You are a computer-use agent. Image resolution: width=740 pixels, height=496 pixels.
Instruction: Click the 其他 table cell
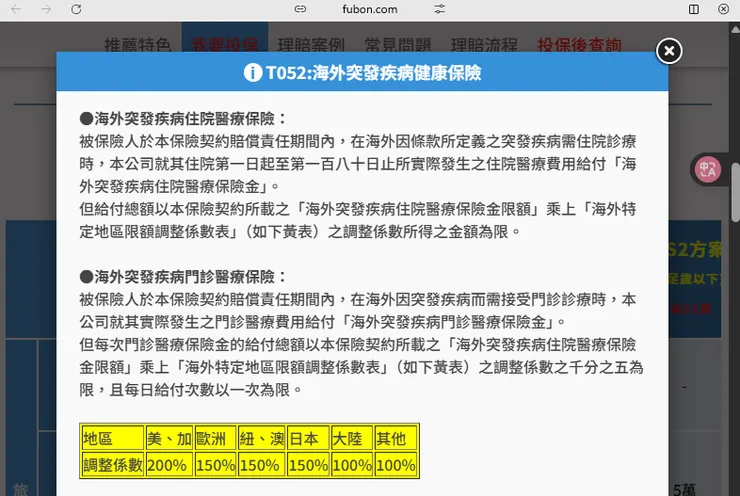tap(396, 438)
